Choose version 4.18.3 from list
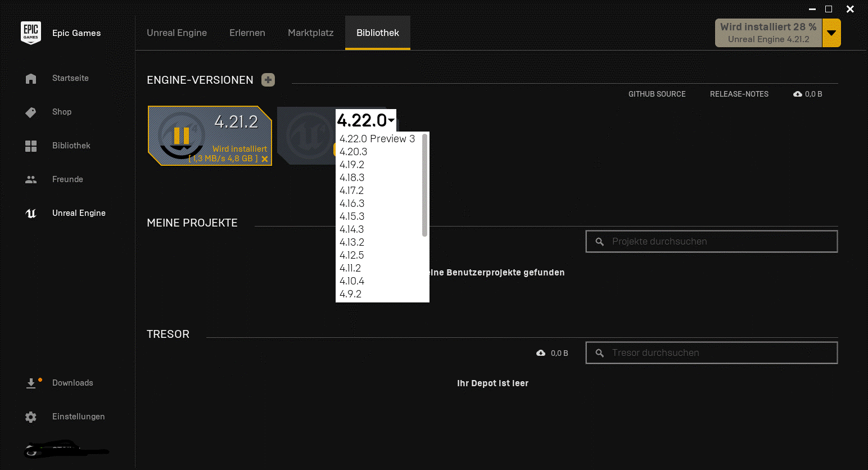Viewport: 868px width, 470px height. (x=352, y=178)
